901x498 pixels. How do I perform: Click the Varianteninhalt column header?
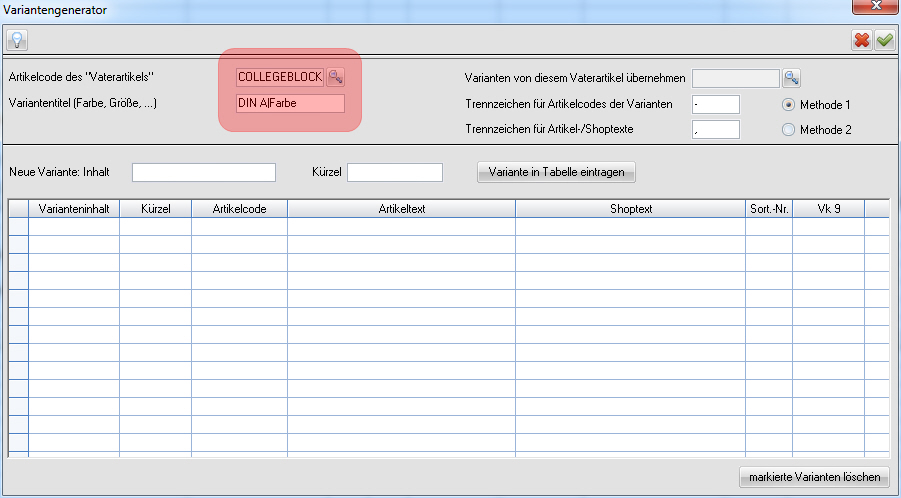pyautogui.click(x=74, y=208)
